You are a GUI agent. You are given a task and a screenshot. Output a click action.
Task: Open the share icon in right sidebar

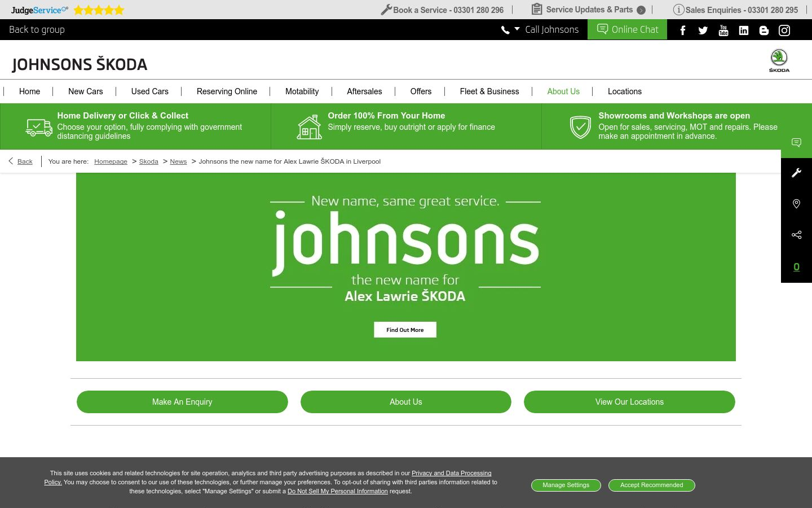pyautogui.click(x=796, y=235)
